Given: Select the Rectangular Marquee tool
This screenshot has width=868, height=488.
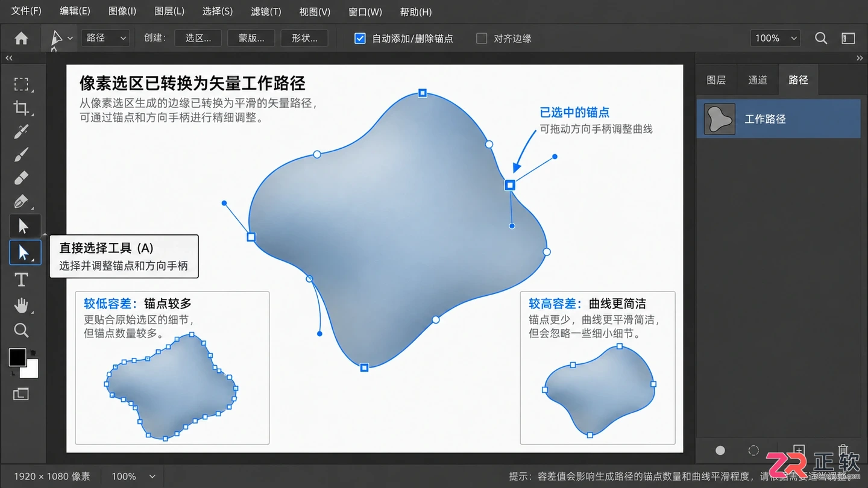Looking at the screenshot, I should (x=21, y=83).
